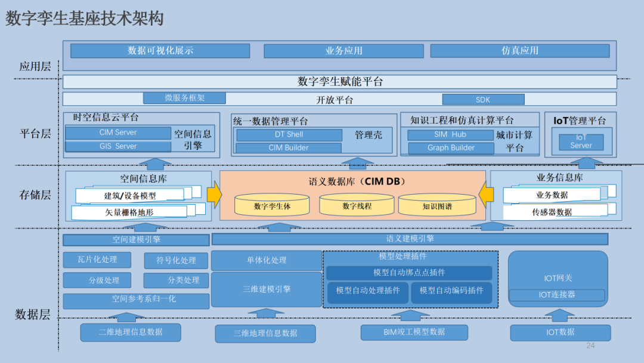Click the 知识图谱 database cylinder
Image resolution: width=644 pixels, height=363 pixels.
tap(437, 205)
